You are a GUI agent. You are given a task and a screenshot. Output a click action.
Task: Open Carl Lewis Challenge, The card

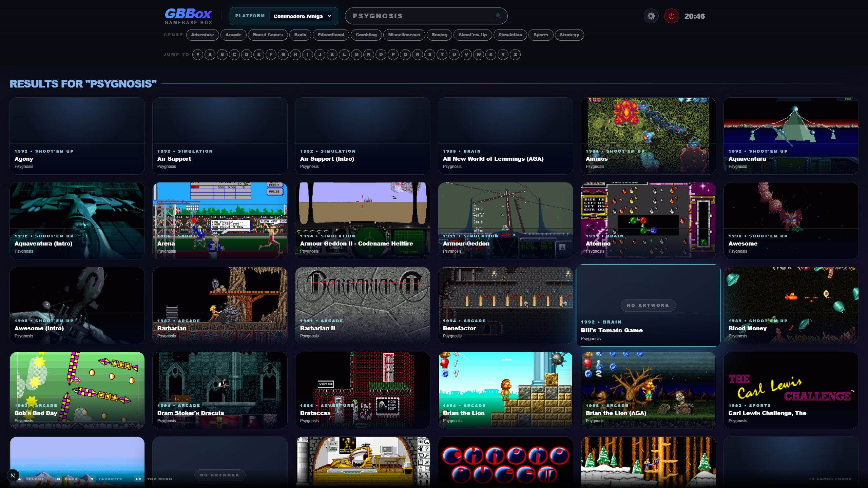(791, 390)
